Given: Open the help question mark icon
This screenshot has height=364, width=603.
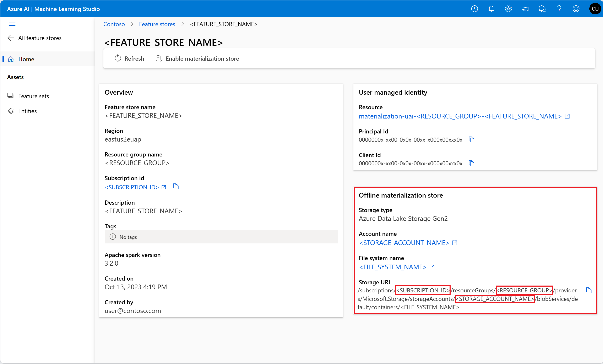Looking at the screenshot, I should point(559,9).
